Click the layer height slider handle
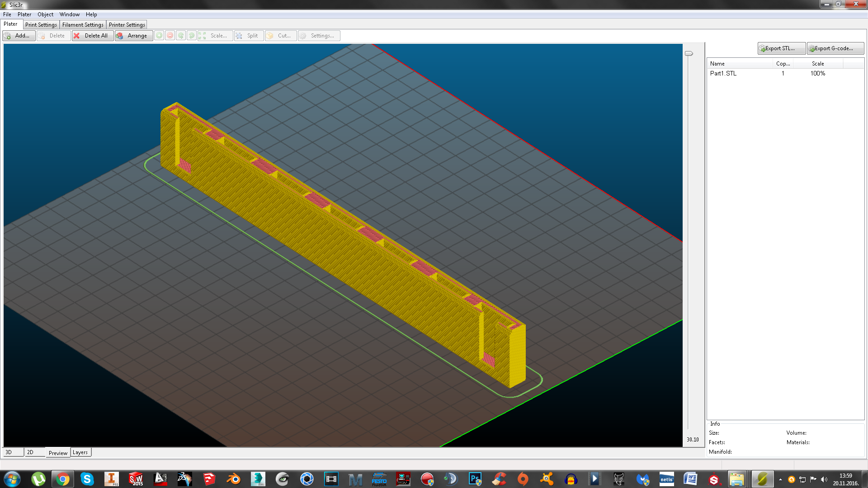Image resolution: width=868 pixels, height=488 pixels. pyautogui.click(x=689, y=53)
